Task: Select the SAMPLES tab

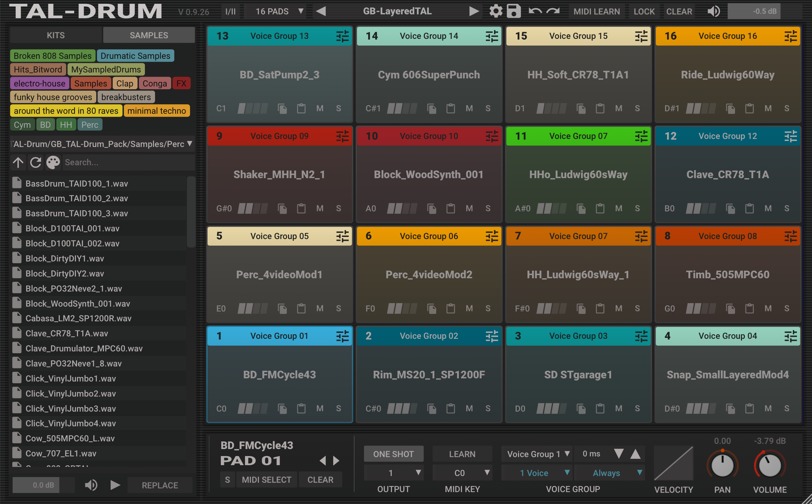Action: click(149, 35)
